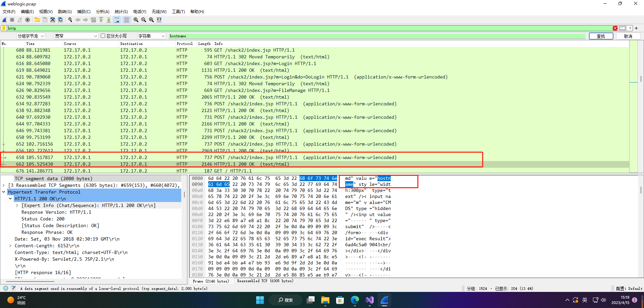Screen dimensions: 644x308
Task: Go to previous packet green left arrow
Action: click(x=78, y=20)
